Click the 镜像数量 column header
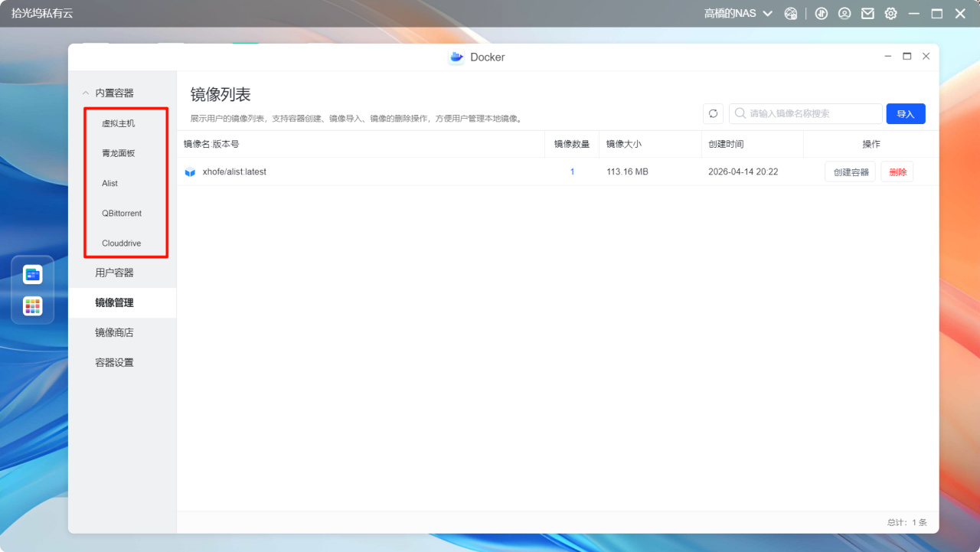This screenshot has height=552, width=980. point(572,144)
